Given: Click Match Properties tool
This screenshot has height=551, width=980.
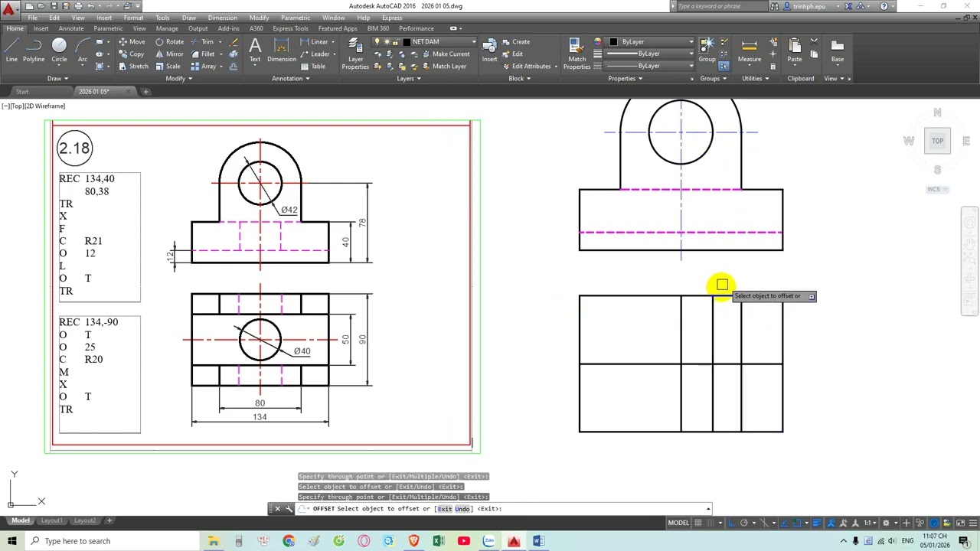Looking at the screenshot, I should pos(577,54).
